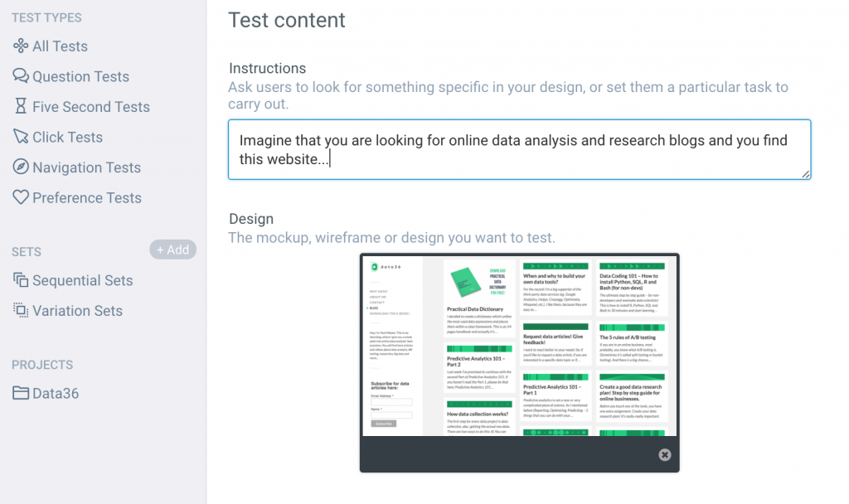The image size is (849, 504).
Task: Select the Sequential Sets stacked icon
Action: point(22,280)
